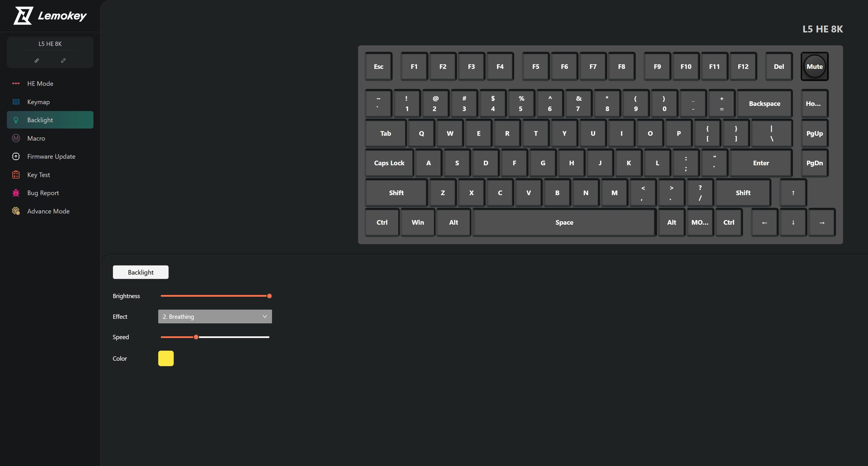Select the Backlight tab in the lower panel
This screenshot has width=868, height=466.
[140, 272]
